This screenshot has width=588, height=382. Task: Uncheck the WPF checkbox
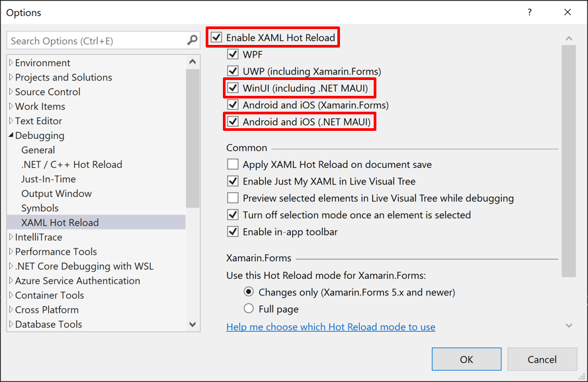pyautogui.click(x=235, y=54)
